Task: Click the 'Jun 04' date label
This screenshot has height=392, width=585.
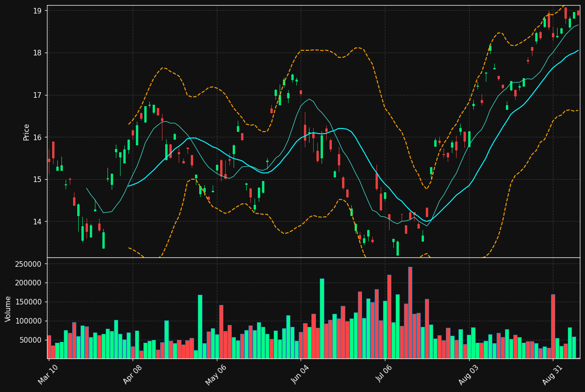Action: (x=300, y=373)
